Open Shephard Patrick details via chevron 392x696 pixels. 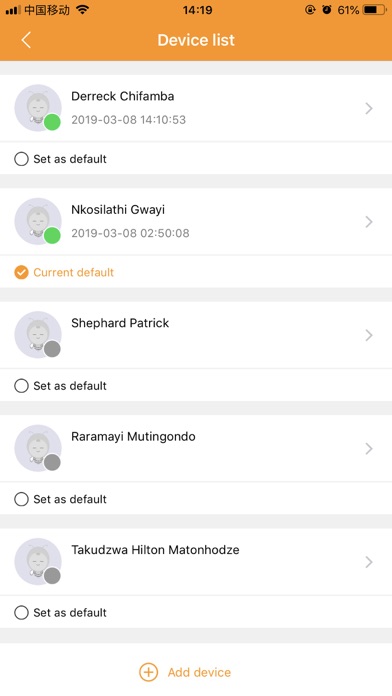(x=369, y=335)
